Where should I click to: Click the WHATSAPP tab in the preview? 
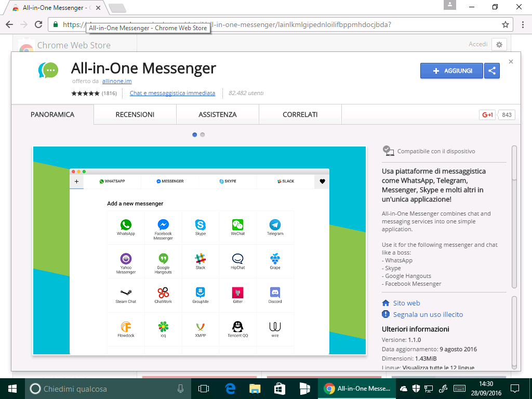pos(112,181)
